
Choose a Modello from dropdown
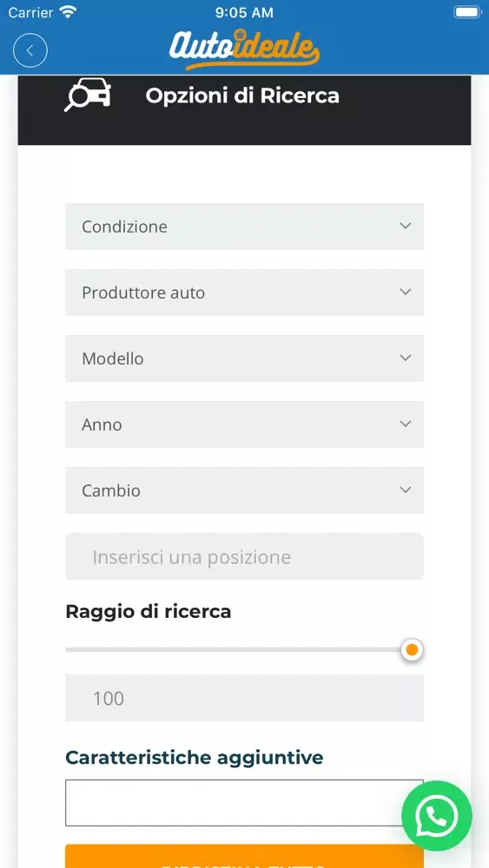[x=244, y=358]
